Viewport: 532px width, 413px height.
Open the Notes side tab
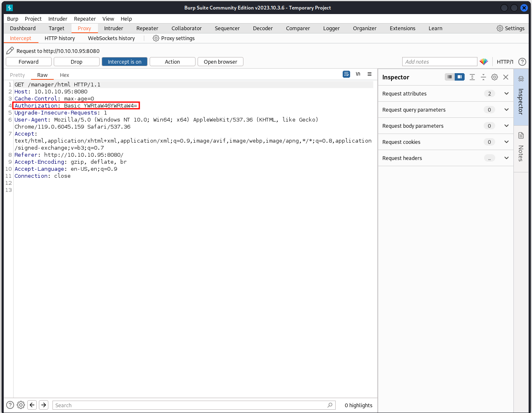521,149
